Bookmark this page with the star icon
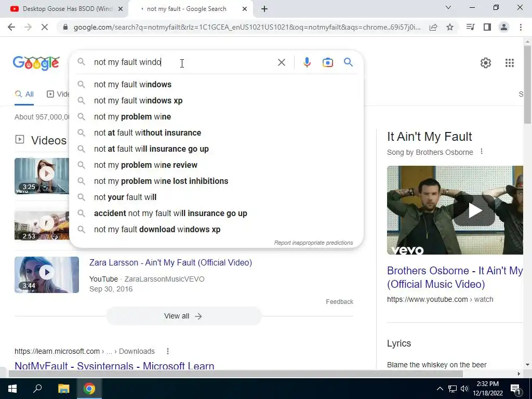The image size is (532, 399). [450, 27]
